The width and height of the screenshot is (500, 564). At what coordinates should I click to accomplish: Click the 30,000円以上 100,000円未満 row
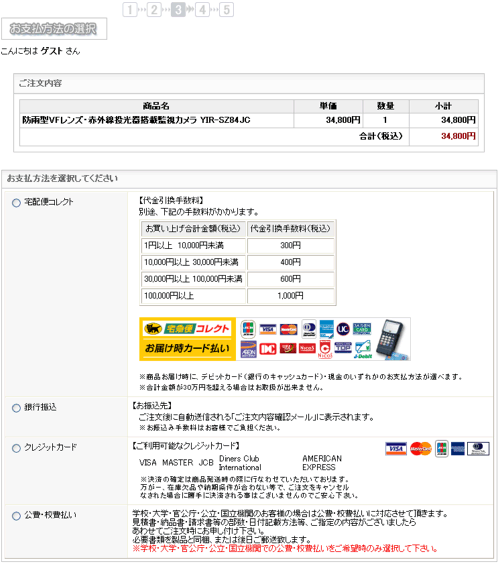tap(238, 279)
